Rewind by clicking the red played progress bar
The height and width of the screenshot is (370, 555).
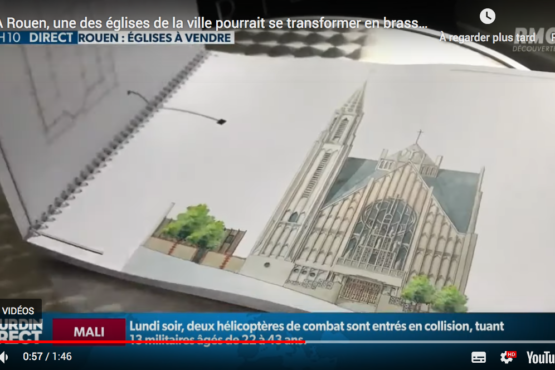click(x=152, y=342)
